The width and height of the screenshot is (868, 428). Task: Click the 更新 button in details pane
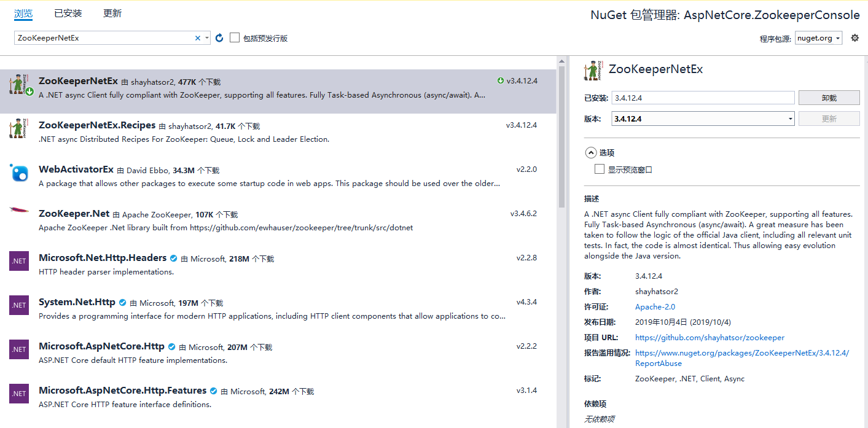829,119
